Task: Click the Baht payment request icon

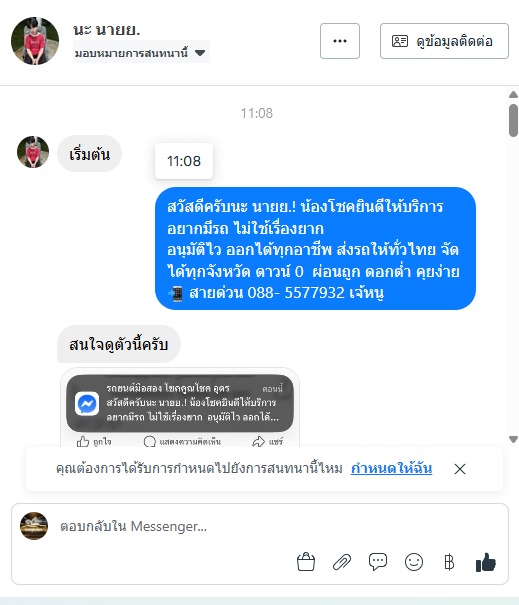Action: coord(449,562)
